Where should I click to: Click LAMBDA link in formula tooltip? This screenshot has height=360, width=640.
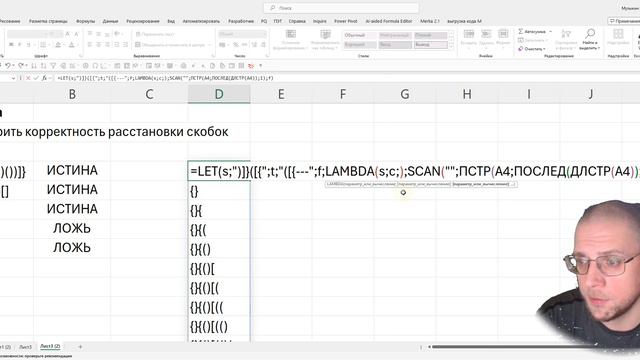click(x=334, y=184)
